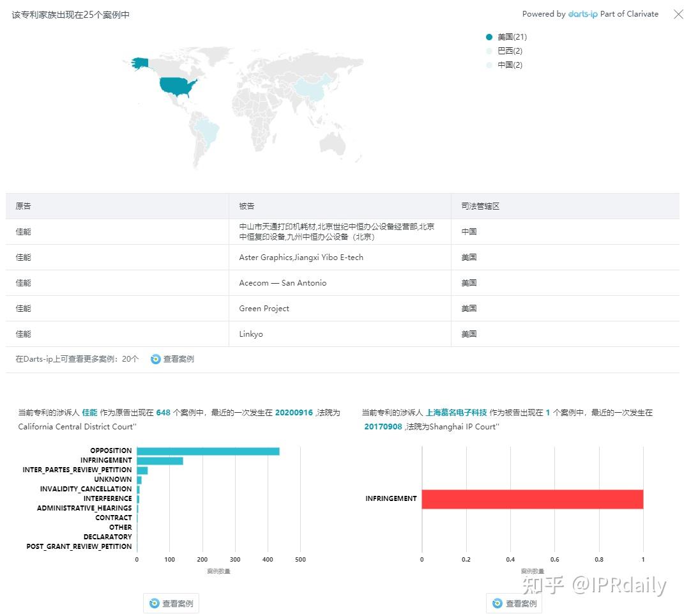Screen dimensions: 684x616
Task: Click the Darts-ip icon in the 查看案例 button under red chart
Action: 498,603
